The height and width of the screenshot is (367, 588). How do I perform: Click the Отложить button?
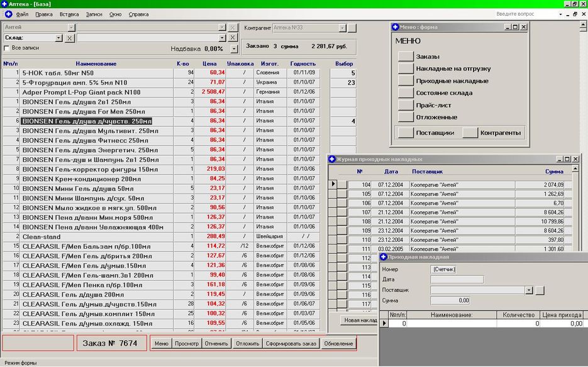248,343
